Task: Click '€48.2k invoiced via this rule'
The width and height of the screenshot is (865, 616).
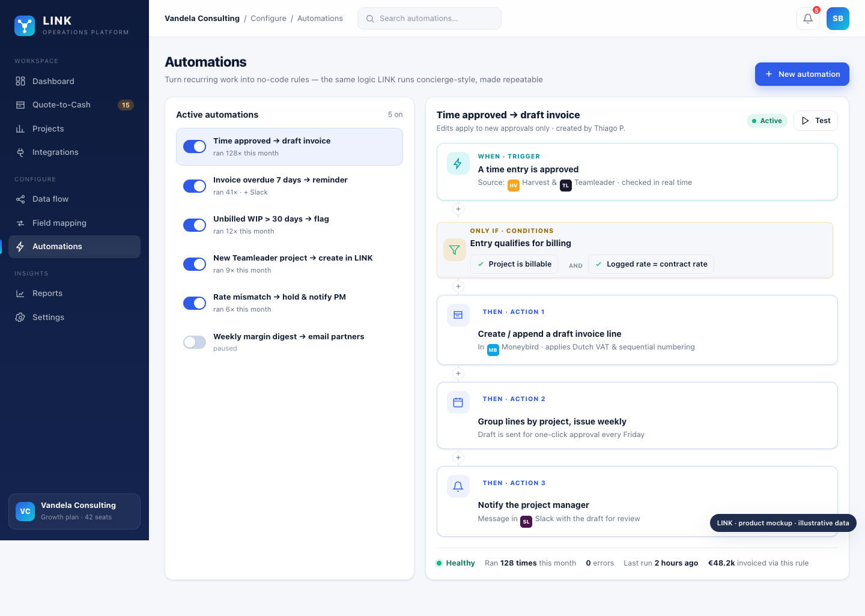Action: pos(758,563)
